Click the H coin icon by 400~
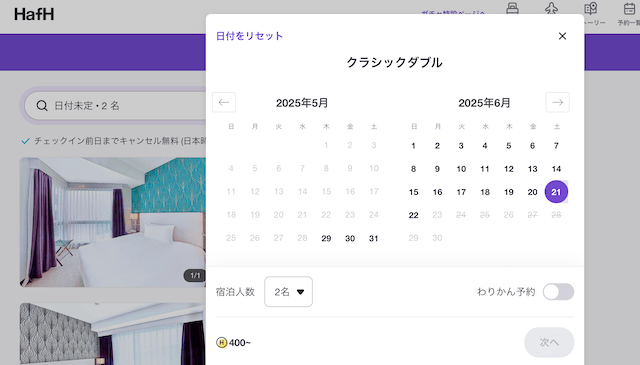640x365 pixels. (222, 343)
